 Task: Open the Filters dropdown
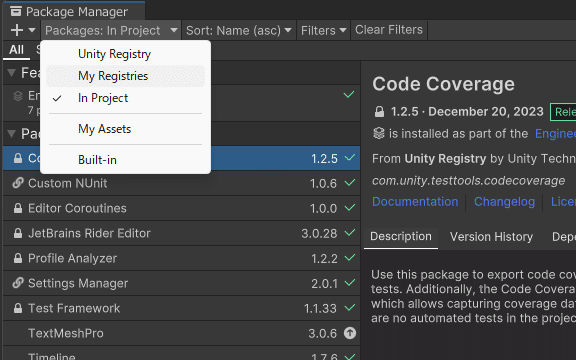coord(323,30)
